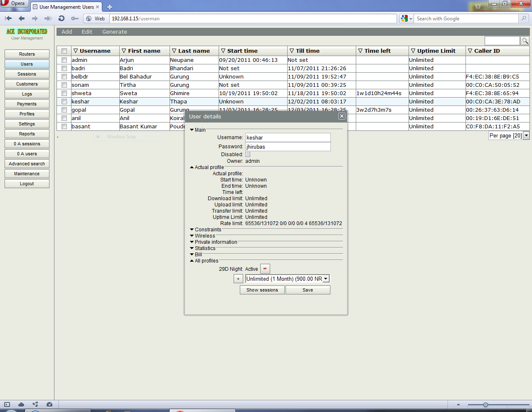Expand the Wireless section
The image size is (532, 412).
coord(203,236)
